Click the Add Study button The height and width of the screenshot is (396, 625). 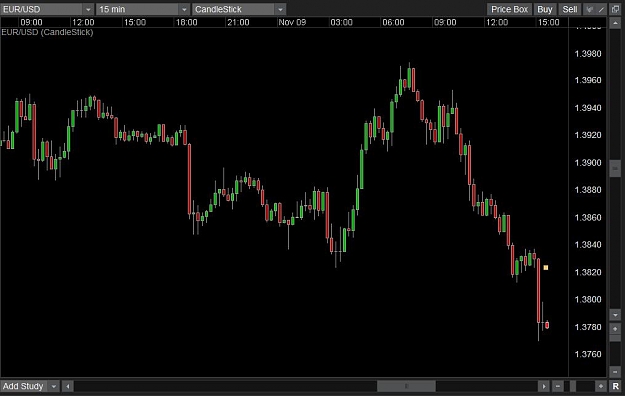pos(23,386)
